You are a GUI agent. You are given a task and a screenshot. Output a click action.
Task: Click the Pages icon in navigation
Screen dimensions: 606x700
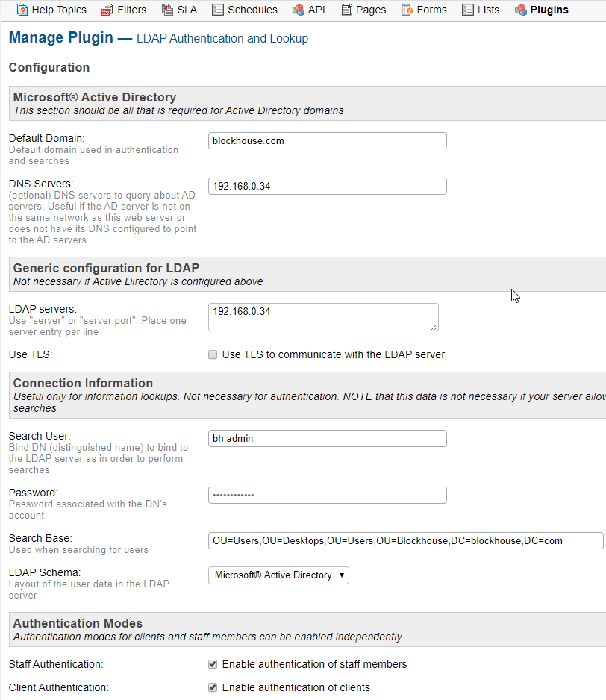coord(347,10)
